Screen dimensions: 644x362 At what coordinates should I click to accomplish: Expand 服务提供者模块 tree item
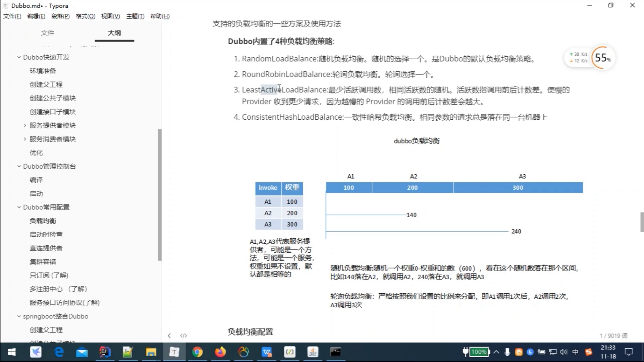[x=25, y=125]
